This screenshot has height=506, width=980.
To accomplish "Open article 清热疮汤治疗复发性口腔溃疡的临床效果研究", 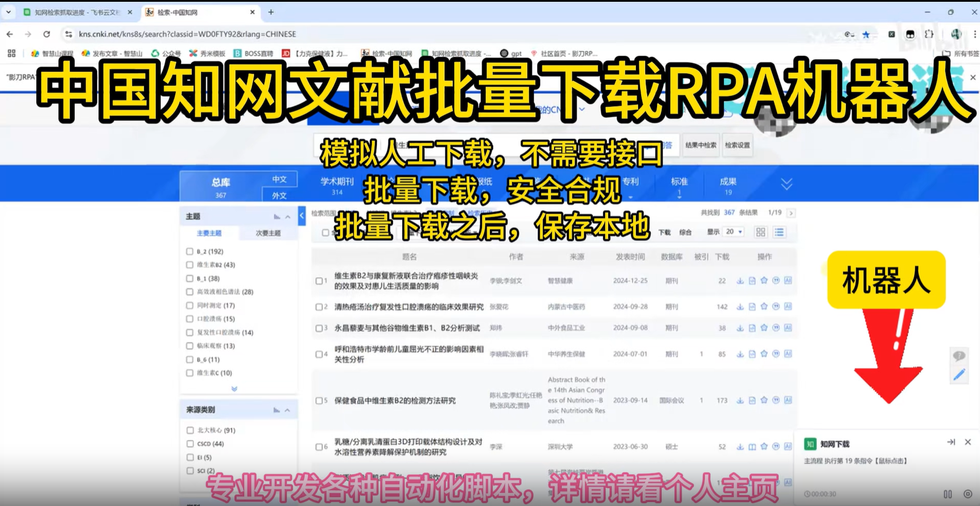I will (409, 307).
